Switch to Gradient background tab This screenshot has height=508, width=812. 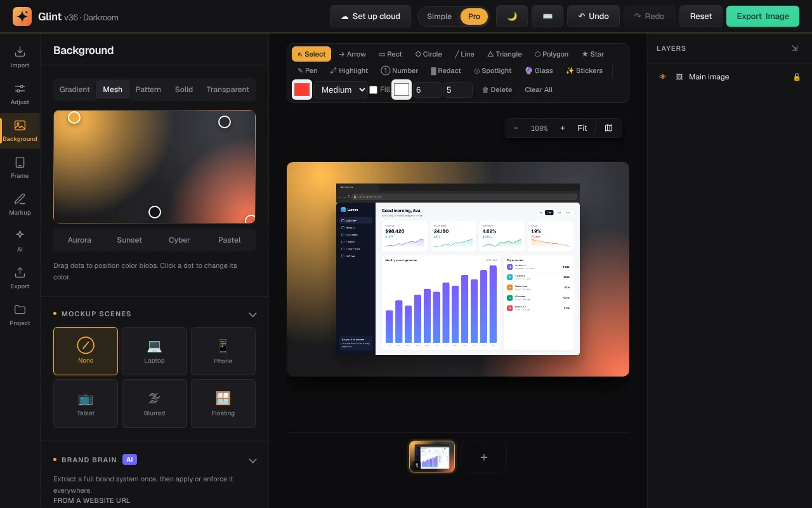[75, 90]
